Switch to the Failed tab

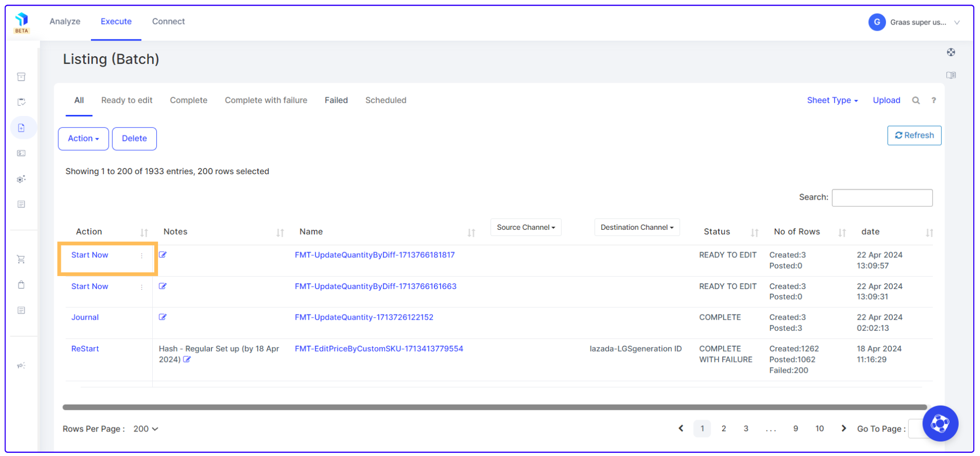pyautogui.click(x=336, y=100)
